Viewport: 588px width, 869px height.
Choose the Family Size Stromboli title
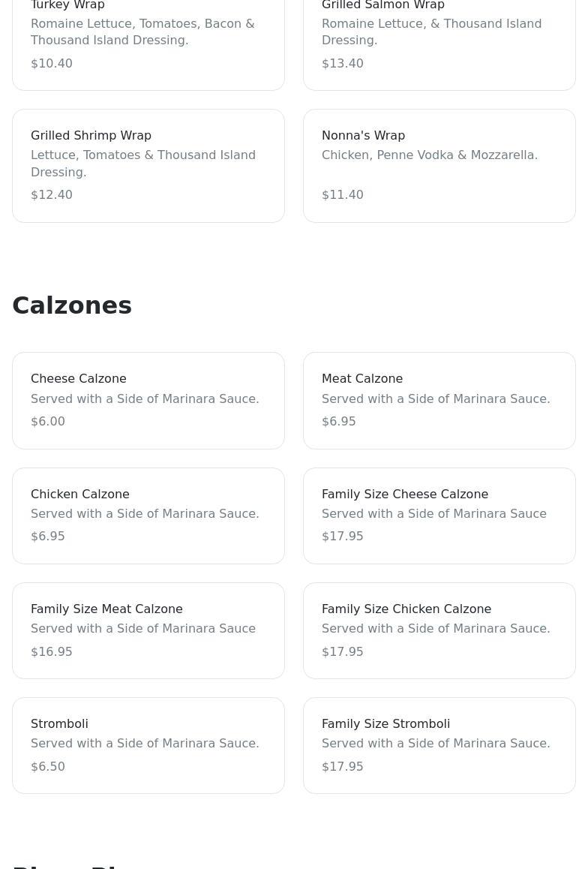pos(385,724)
